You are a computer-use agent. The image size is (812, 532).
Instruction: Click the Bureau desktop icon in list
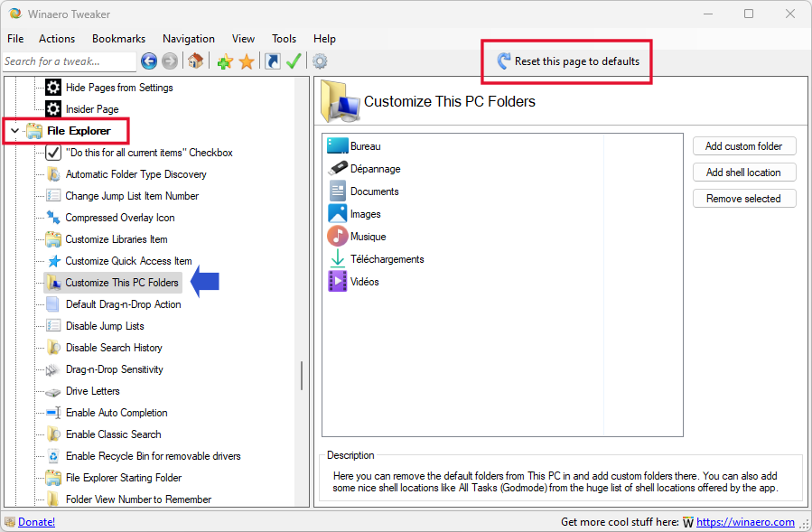click(x=338, y=146)
